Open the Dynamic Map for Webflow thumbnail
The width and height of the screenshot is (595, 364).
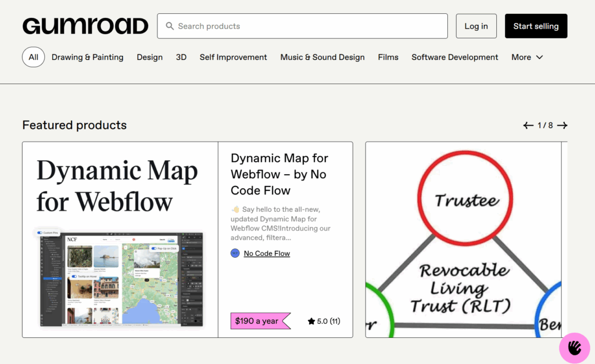[x=120, y=240]
